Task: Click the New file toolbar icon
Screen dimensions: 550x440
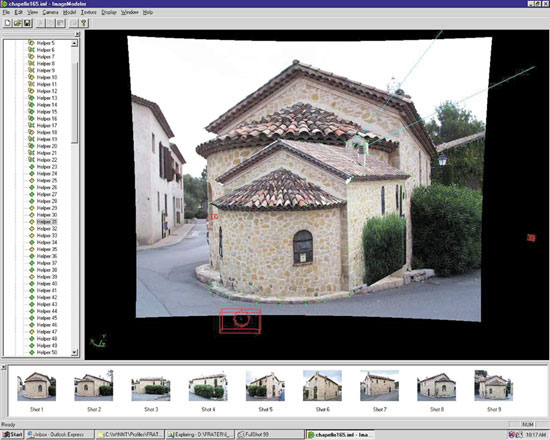Action: (7, 23)
